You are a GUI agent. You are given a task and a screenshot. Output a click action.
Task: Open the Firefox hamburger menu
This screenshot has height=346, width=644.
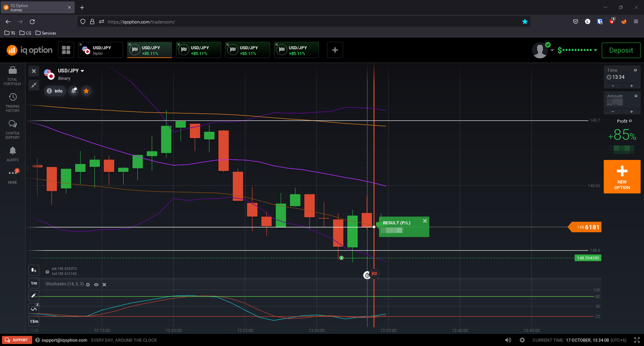pyautogui.click(x=636, y=22)
